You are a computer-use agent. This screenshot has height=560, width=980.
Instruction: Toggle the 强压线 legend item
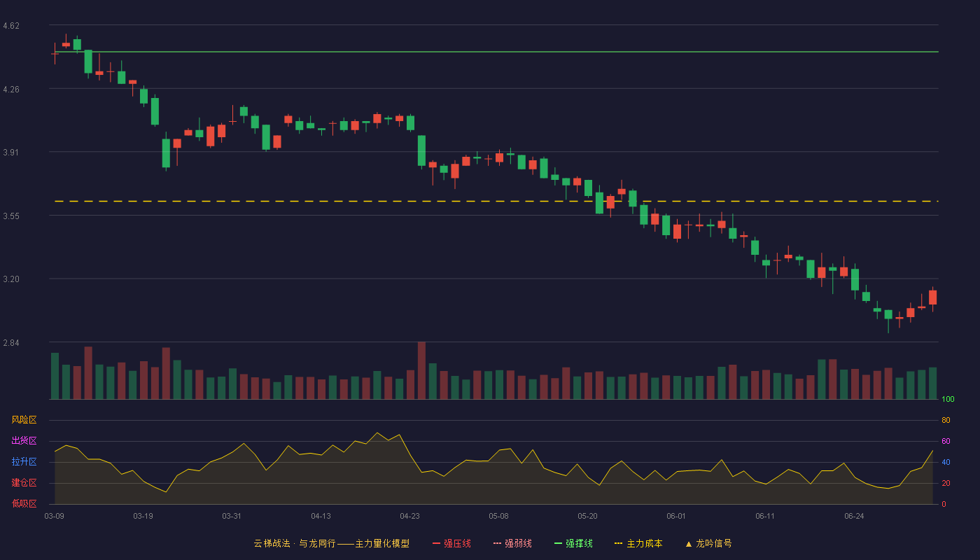pyautogui.click(x=451, y=543)
